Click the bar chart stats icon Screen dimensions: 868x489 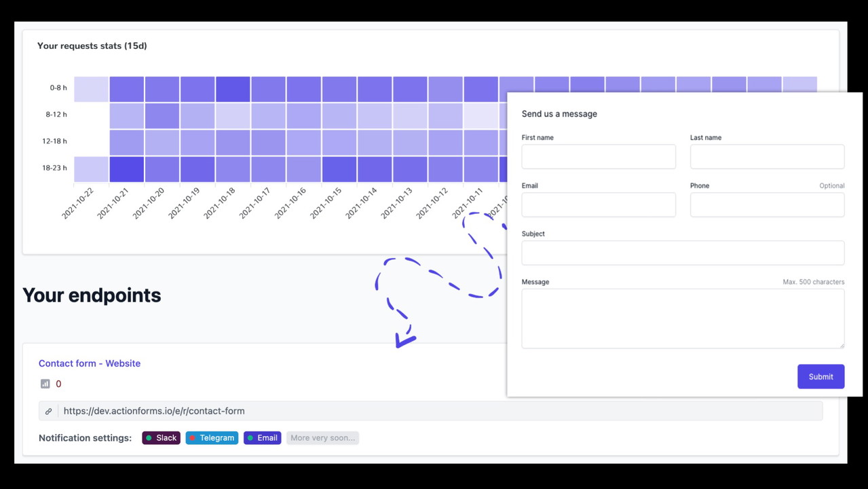(x=45, y=384)
